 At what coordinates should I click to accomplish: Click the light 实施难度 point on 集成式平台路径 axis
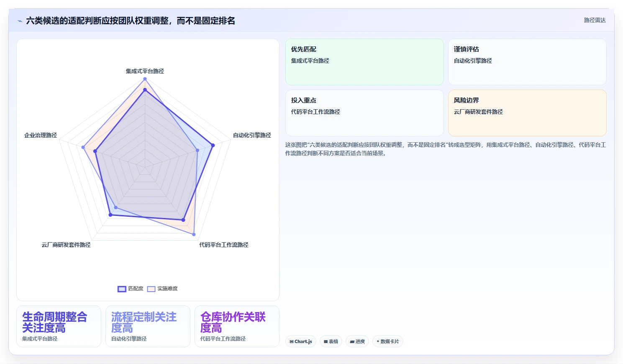[145, 79]
